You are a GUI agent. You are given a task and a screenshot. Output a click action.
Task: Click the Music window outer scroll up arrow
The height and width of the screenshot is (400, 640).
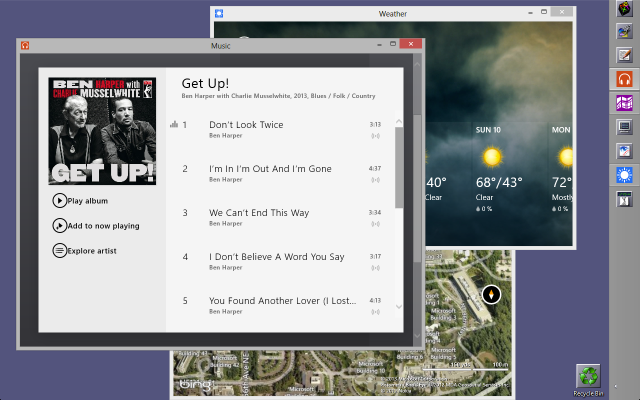[417, 64]
